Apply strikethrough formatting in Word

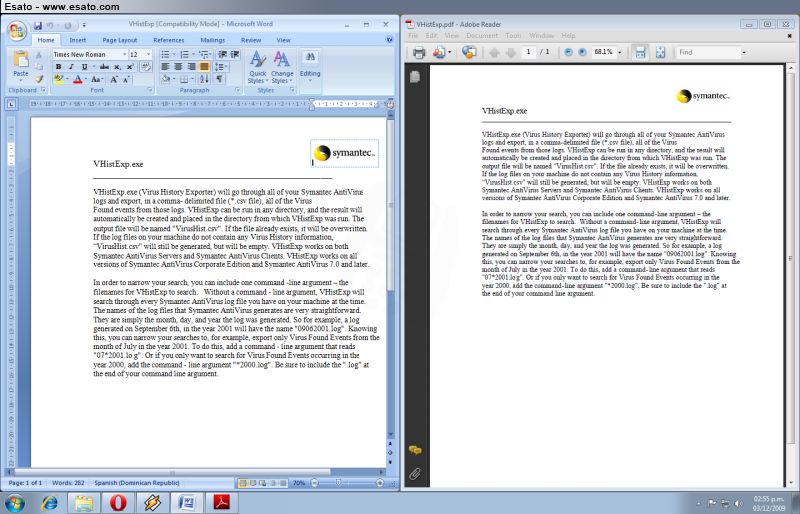click(104, 67)
